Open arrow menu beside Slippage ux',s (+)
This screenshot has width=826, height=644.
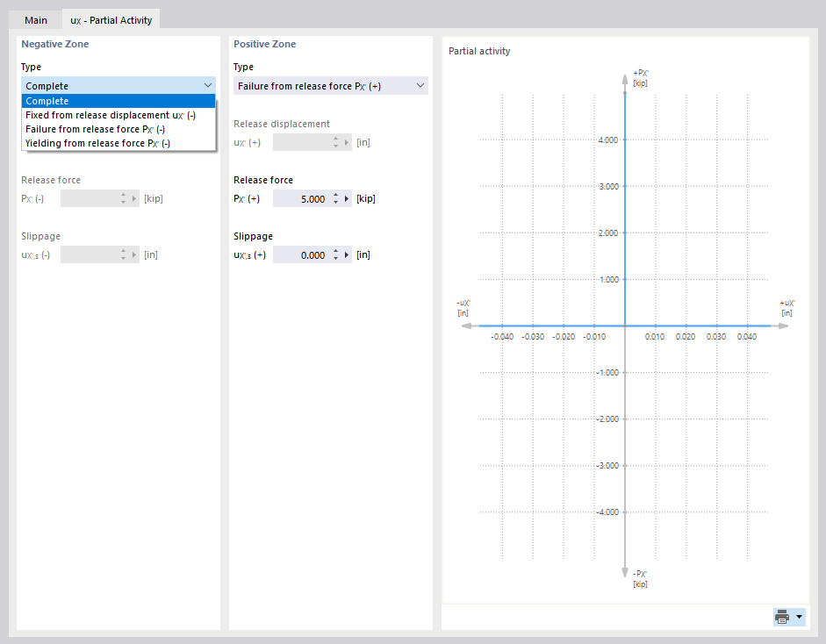point(347,254)
